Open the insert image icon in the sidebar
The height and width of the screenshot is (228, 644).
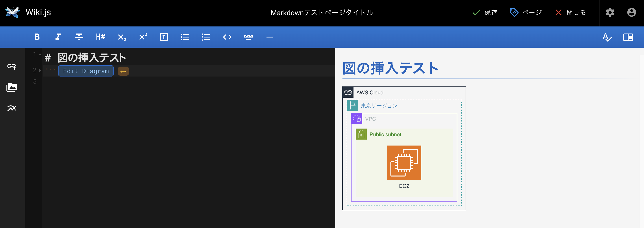click(x=12, y=87)
